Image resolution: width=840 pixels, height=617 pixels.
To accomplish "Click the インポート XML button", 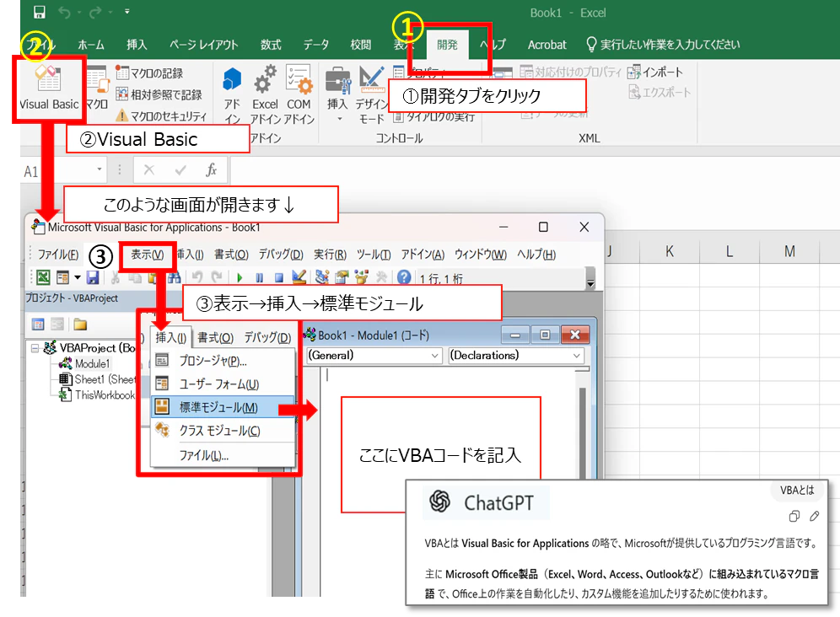I will click(656, 72).
